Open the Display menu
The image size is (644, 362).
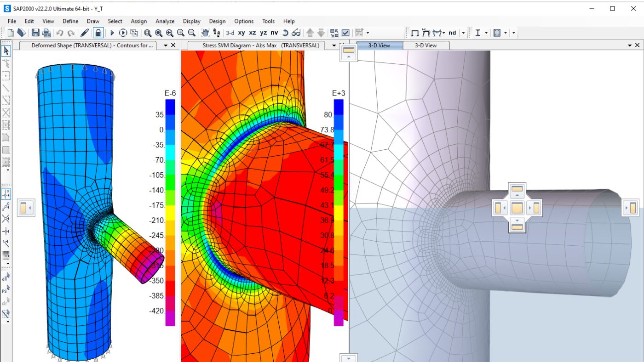click(x=191, y=21)
